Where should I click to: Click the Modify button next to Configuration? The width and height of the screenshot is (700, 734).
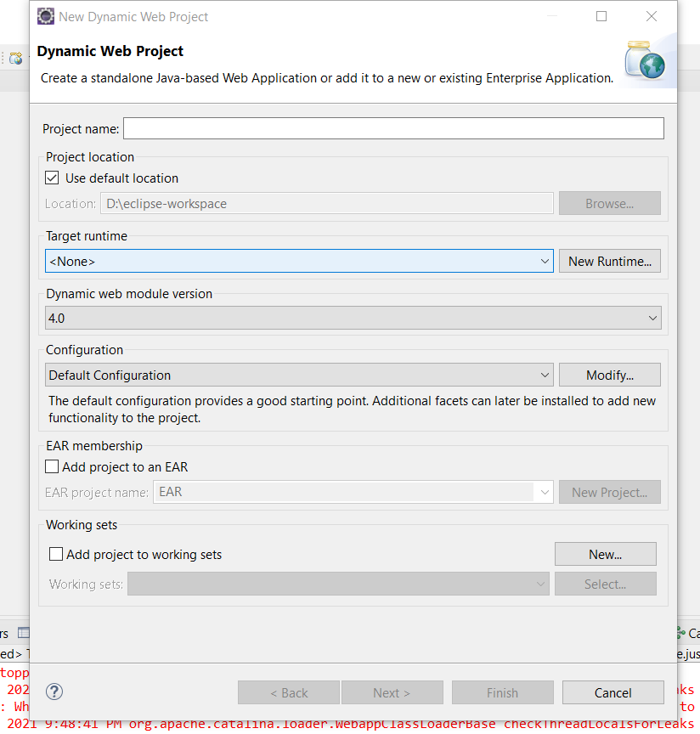(x=609, y=374)
